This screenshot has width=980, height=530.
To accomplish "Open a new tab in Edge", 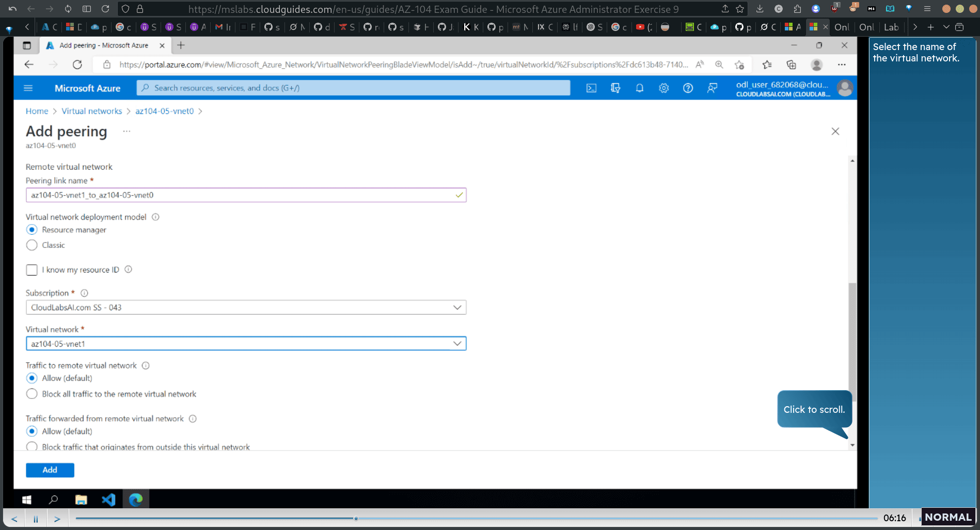I will coord(181,45).
